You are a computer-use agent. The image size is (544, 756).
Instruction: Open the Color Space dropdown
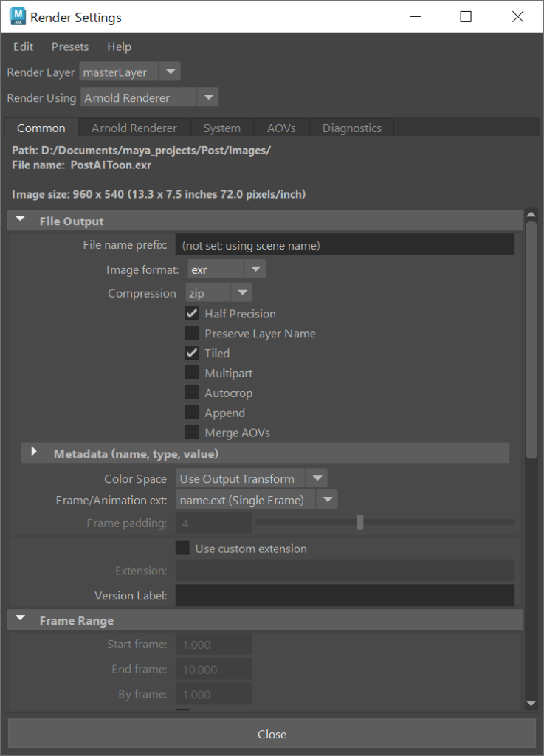click(252, 478)
